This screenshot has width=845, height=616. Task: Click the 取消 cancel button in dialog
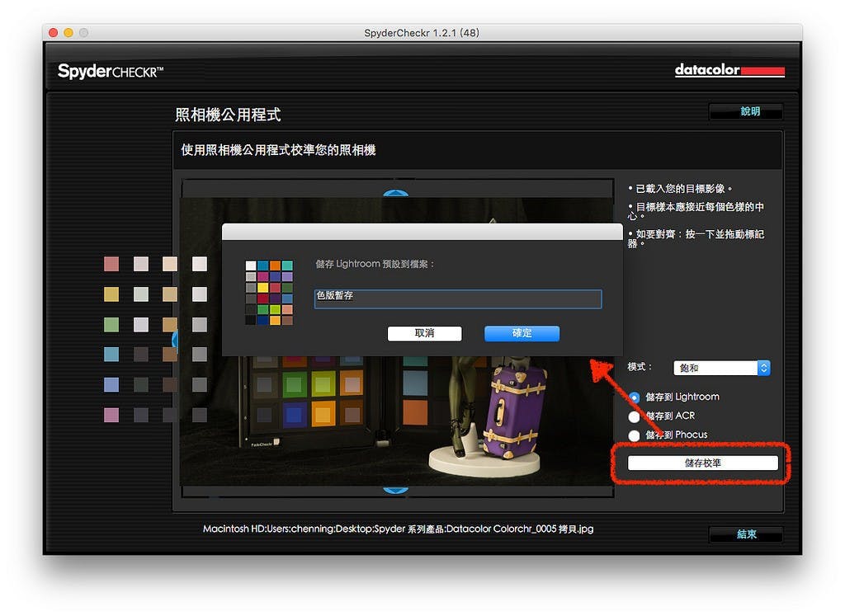(425, 333)
